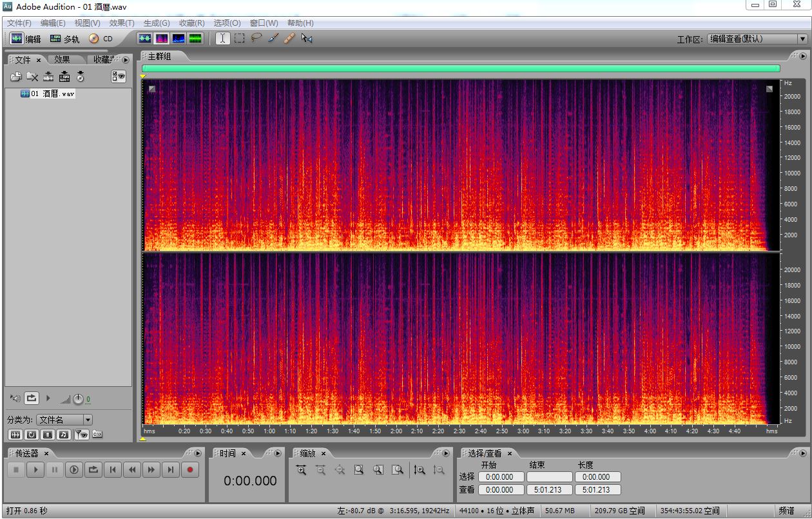812x519 pixels.
Task: Select the spectral pan display icon
Action: 179,39
